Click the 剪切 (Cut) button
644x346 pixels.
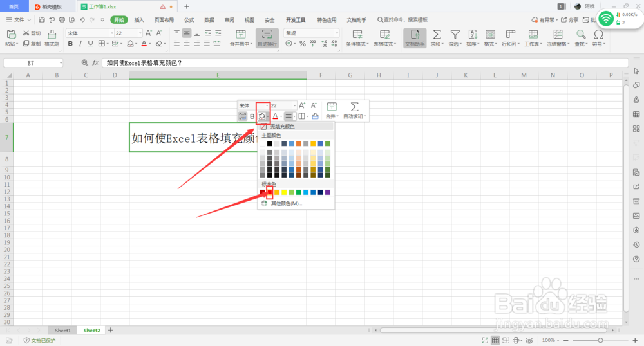(x=32, y=33)
